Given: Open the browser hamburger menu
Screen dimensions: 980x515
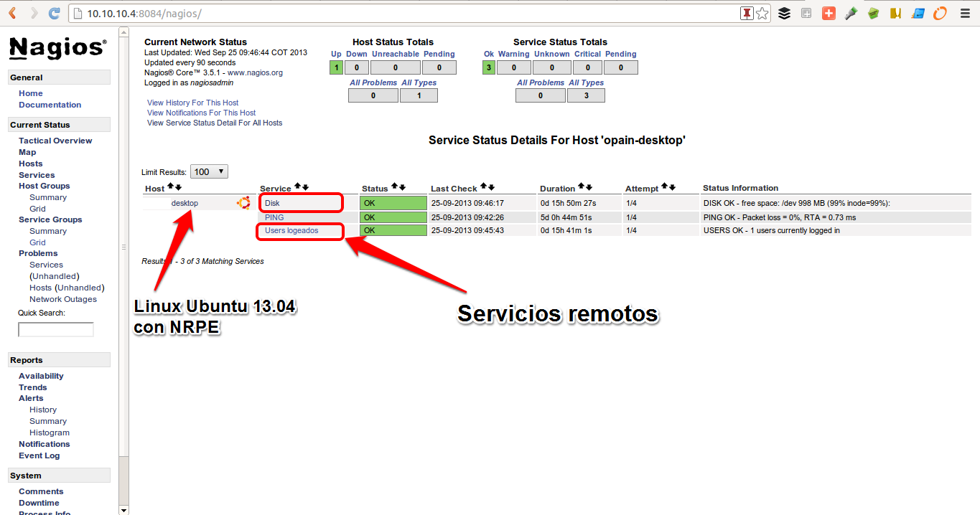Looking at the screenshot, I should coord(964,13).
